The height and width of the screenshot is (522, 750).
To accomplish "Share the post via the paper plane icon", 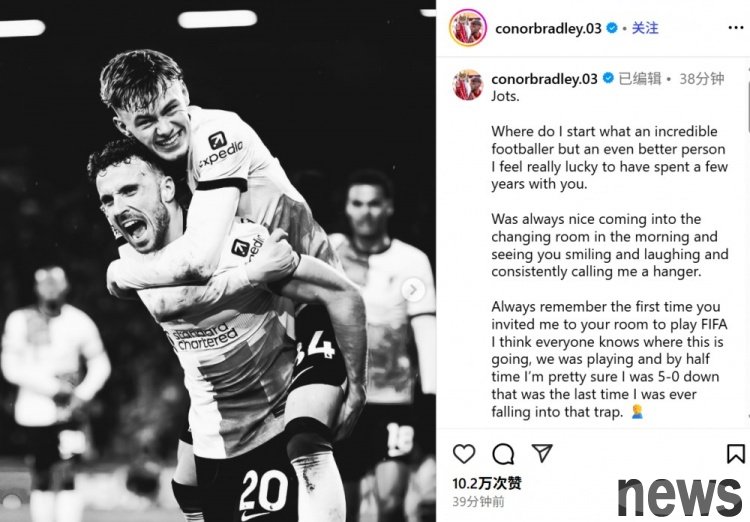I will tap(542, 453).
